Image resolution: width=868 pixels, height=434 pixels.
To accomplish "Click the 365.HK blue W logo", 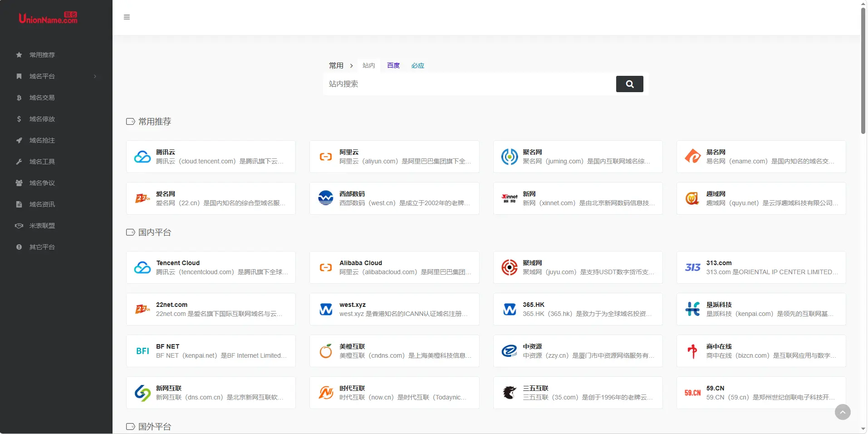I will coord(510,309).
